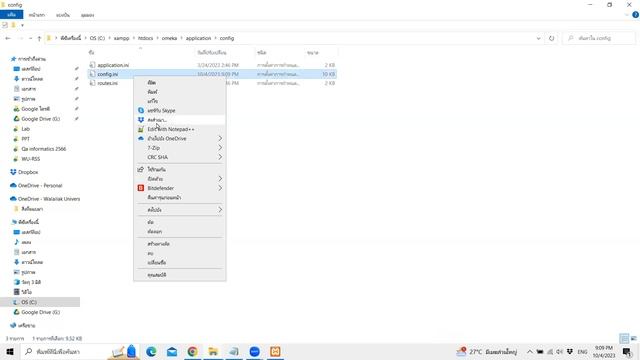The image size is (640, 360).
Task: Click into the search config box
Action: (599, 38)
